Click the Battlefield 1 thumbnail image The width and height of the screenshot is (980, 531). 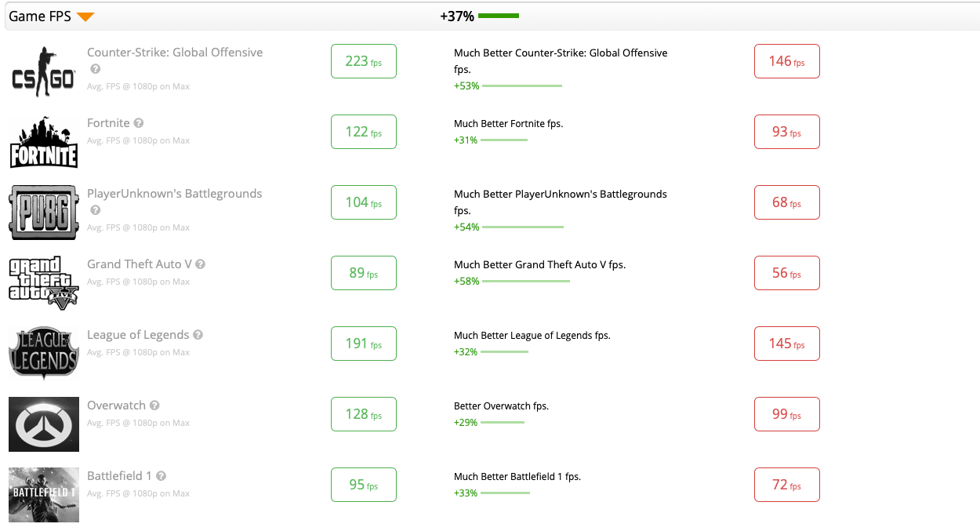(44, 495)
